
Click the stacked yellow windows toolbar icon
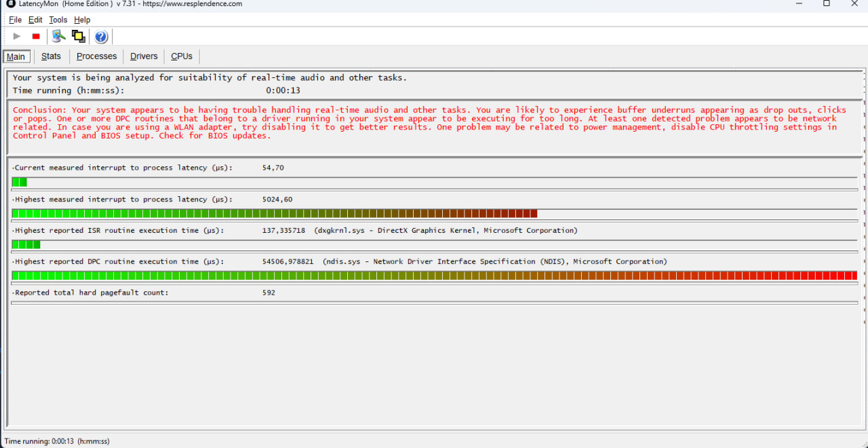point(79,36)
